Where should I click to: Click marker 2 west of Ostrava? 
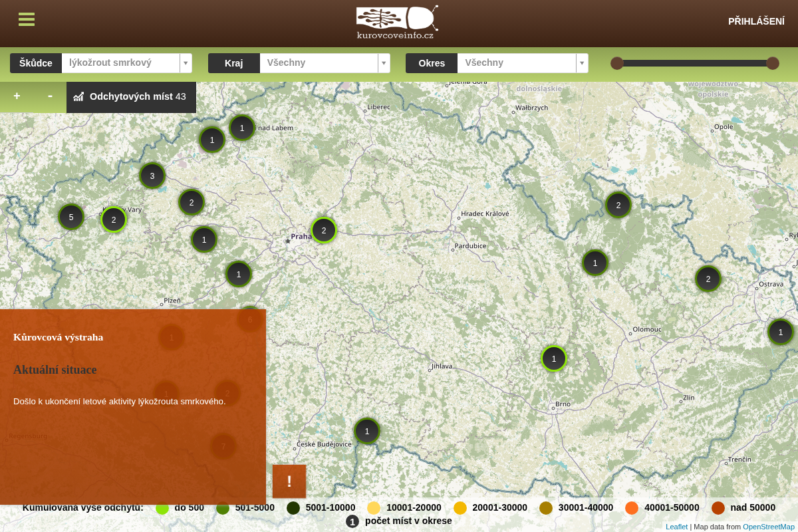(708, 279)
